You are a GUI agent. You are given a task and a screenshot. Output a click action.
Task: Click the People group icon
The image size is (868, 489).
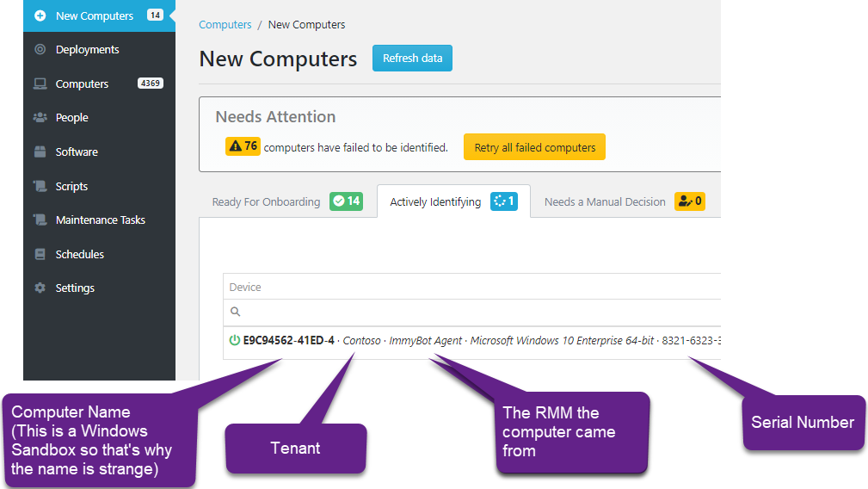coord(40,118)
